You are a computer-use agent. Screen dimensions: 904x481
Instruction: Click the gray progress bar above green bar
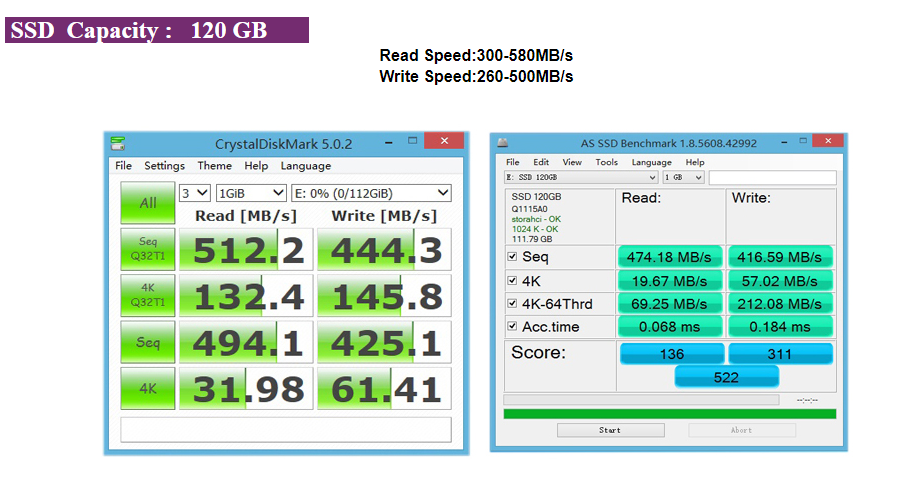tap(641, 400)
